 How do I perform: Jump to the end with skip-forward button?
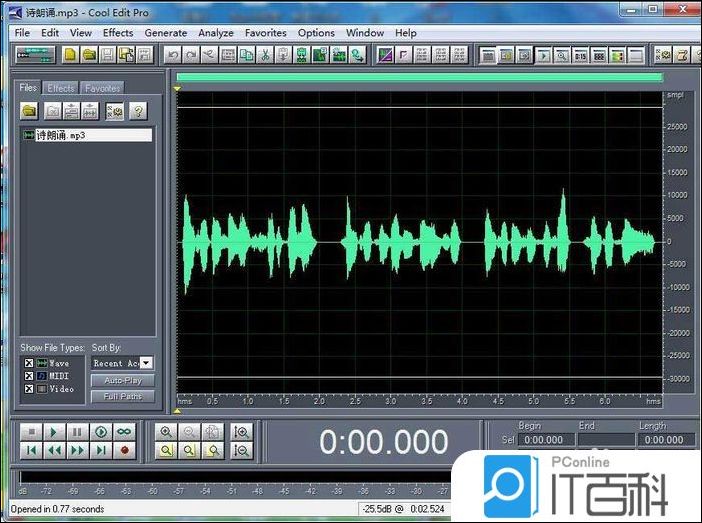(x=101, y=450)
